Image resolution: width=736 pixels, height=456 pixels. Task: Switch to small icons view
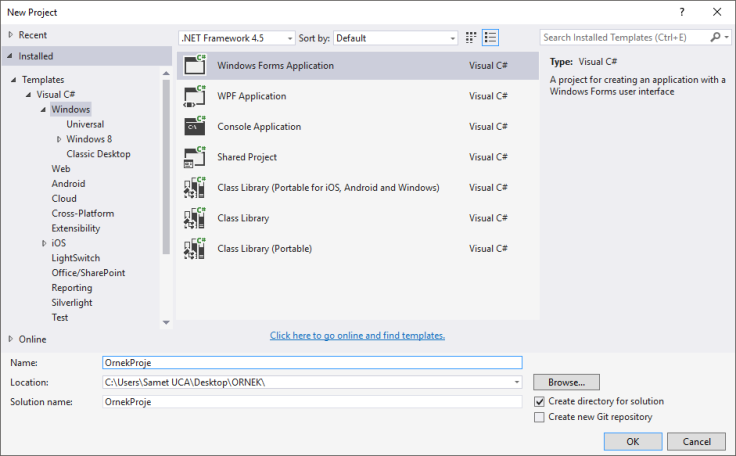(x=471, y=38)
